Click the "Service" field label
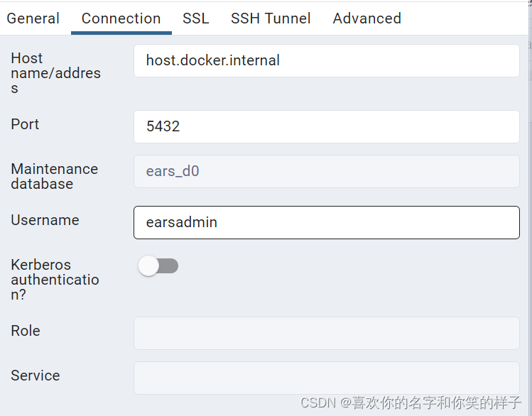Viewport: 532px width, 416px height. pos(36,376)
